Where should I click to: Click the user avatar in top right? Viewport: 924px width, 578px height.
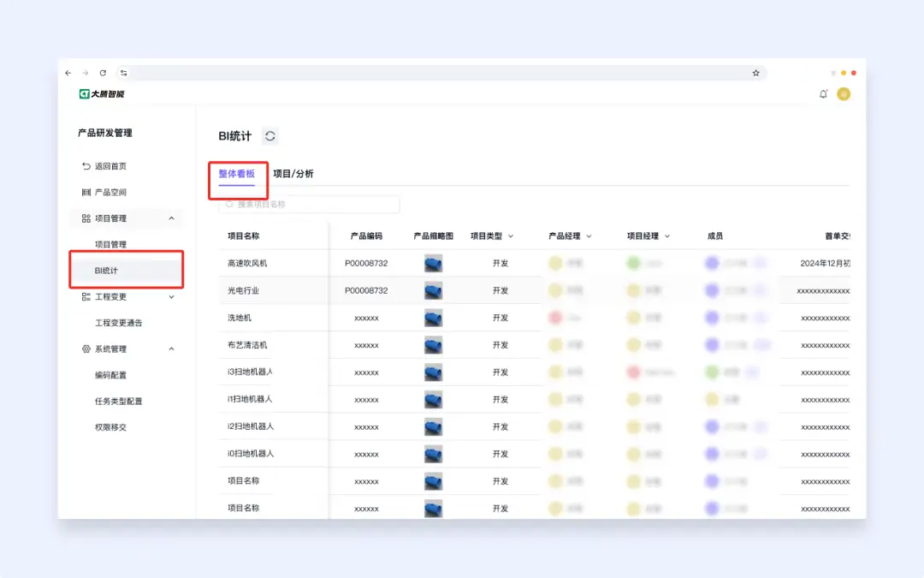pyautogui.click(x=844, y=94)
